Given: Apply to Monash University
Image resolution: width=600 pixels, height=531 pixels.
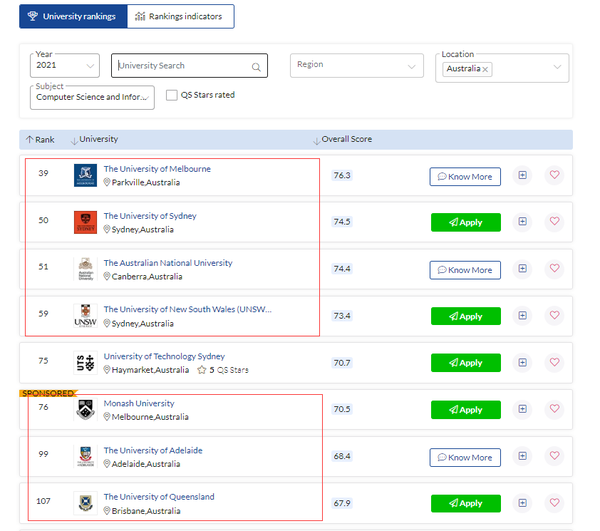Looking at the screenshot, I should pos(466,410).
